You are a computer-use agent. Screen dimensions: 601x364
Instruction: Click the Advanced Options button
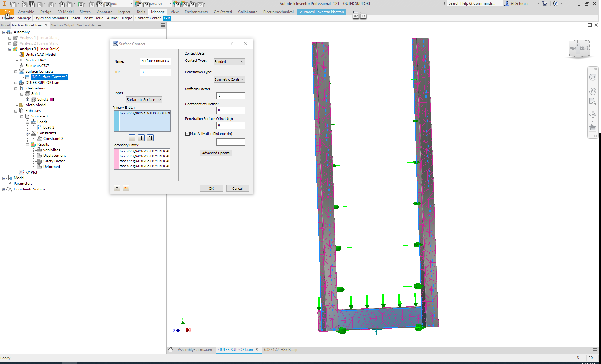[x=216, y=153]
